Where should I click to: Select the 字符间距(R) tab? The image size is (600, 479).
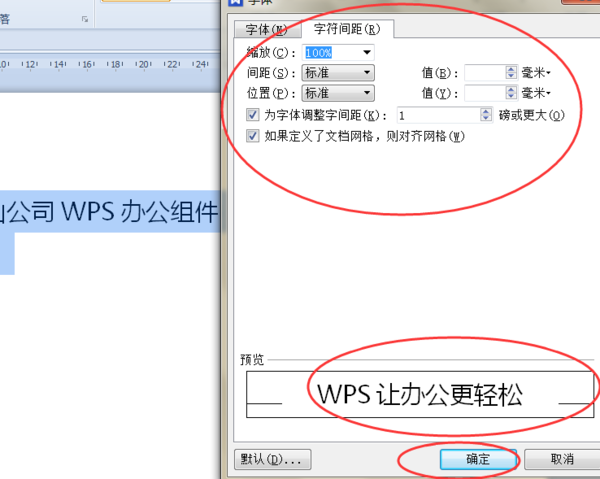(347, 29)
